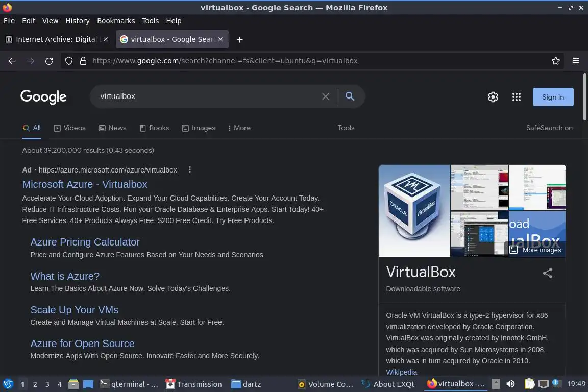The height and width of the screenshot is (392, 588).
Task: Open the Firefox hamburger application menu
Action: [576, 61]
